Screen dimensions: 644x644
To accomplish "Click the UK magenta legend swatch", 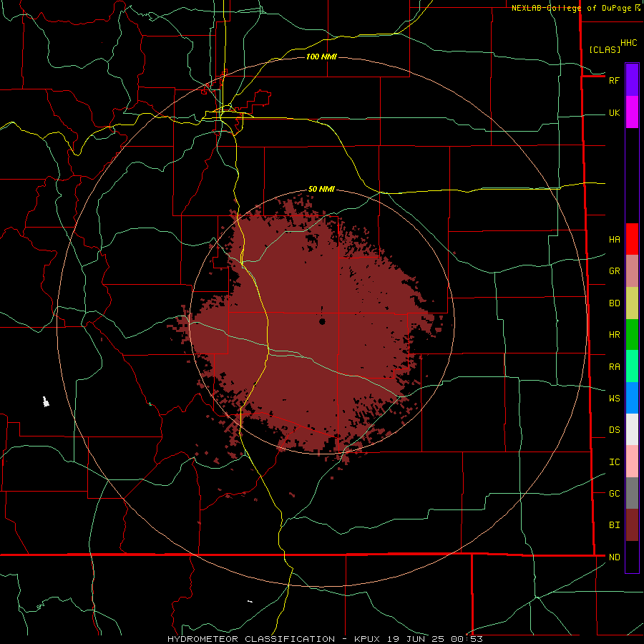I will [x=632, y=112].
